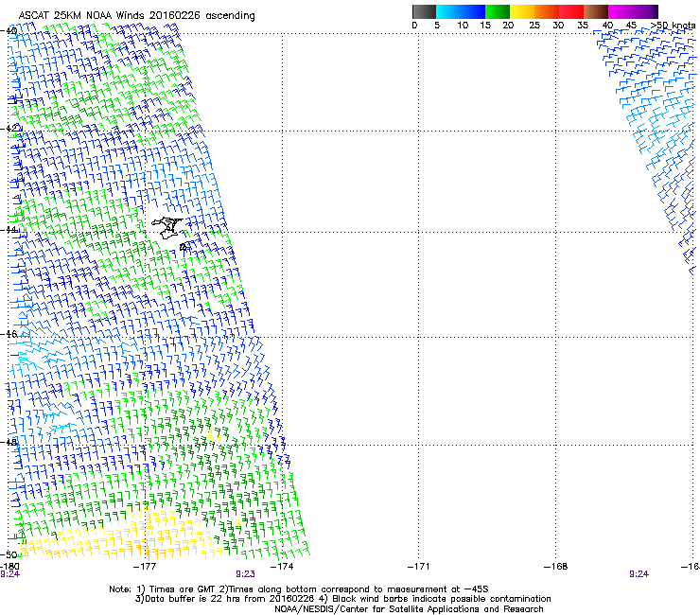The height and width of the screenshot is (615, 700).
Task: Click the yellow 20-25 knots color segment
Action: [x=522, y=11]
